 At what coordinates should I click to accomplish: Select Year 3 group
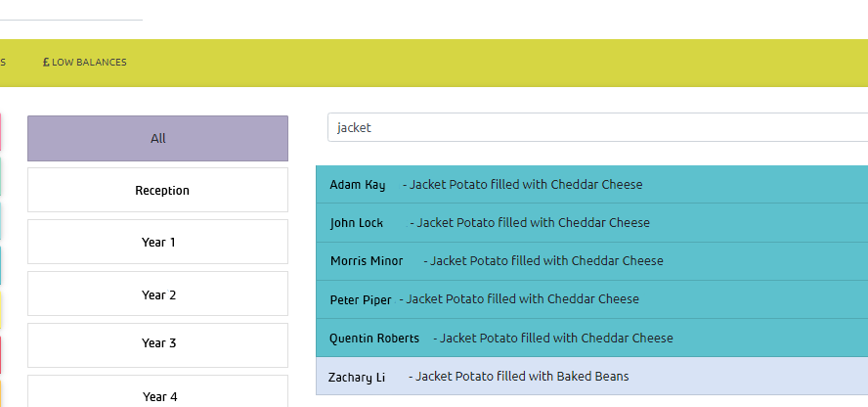[157, 343]
